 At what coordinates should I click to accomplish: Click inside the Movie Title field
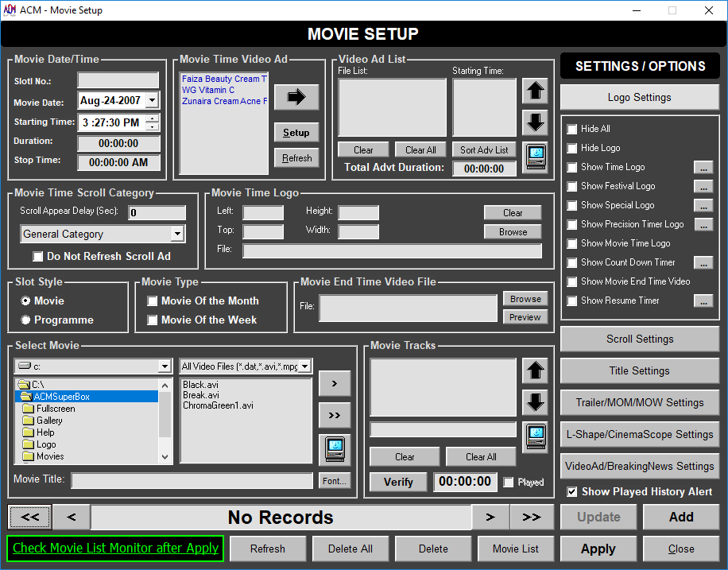pos(191,481)
